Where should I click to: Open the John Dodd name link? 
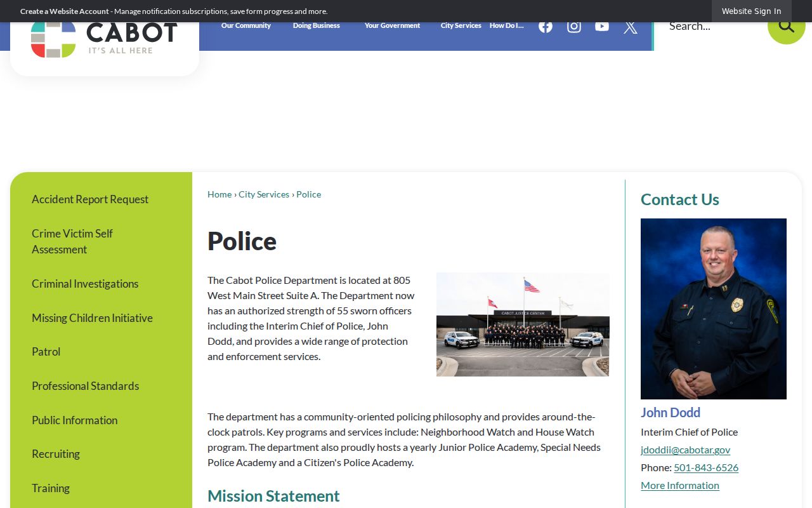[x=671, y=413]
